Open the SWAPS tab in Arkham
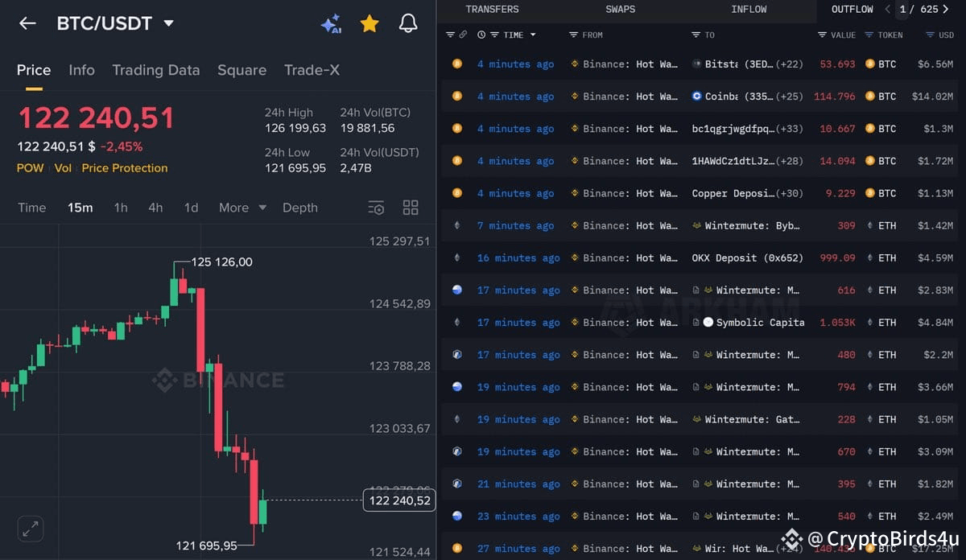966x560 pixels. point(620,10)
